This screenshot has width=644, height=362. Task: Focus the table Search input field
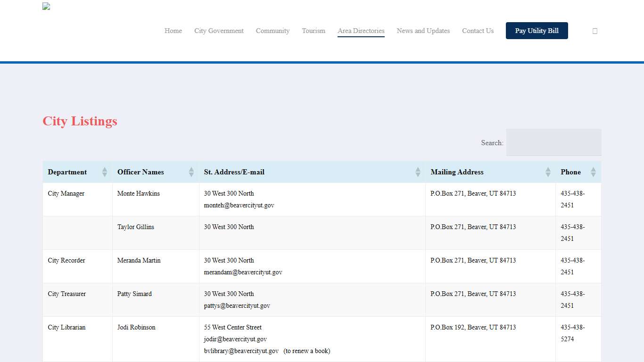pyautogui.click(x=553, y=142)
